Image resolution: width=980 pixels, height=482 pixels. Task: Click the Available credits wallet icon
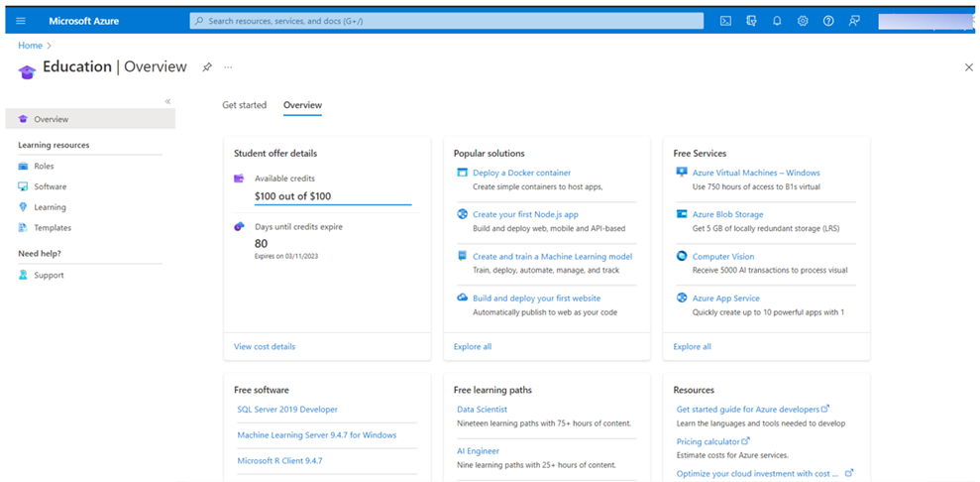point(239,179)
